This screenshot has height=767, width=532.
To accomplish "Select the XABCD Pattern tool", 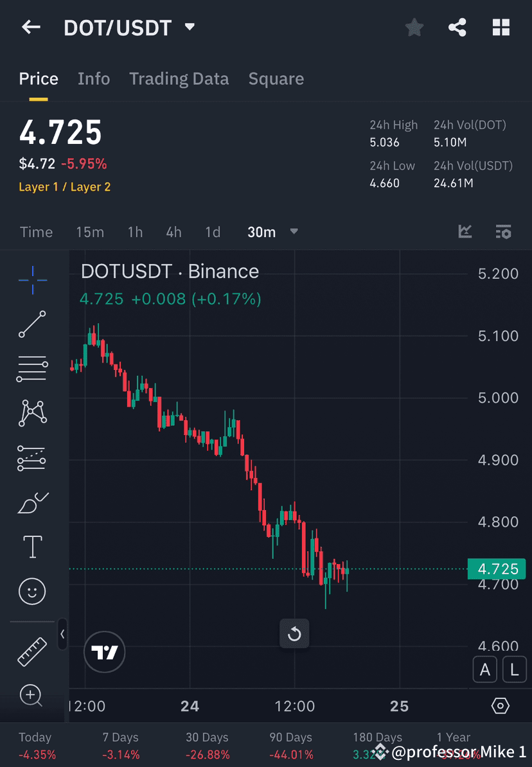I will click(x=32, y=413).
